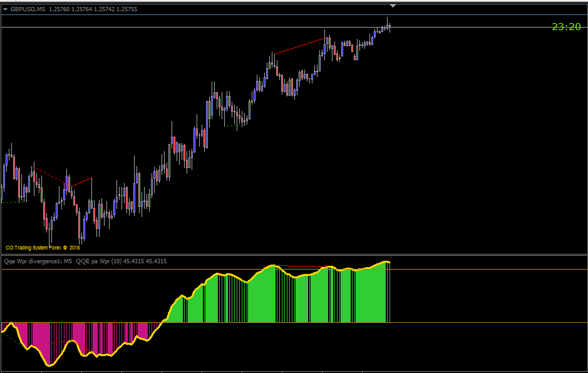Viewport: 588px width, 373px height.
Task: Click green dashed divergence line at bottom-left price area
Action: tap(14, 202)
